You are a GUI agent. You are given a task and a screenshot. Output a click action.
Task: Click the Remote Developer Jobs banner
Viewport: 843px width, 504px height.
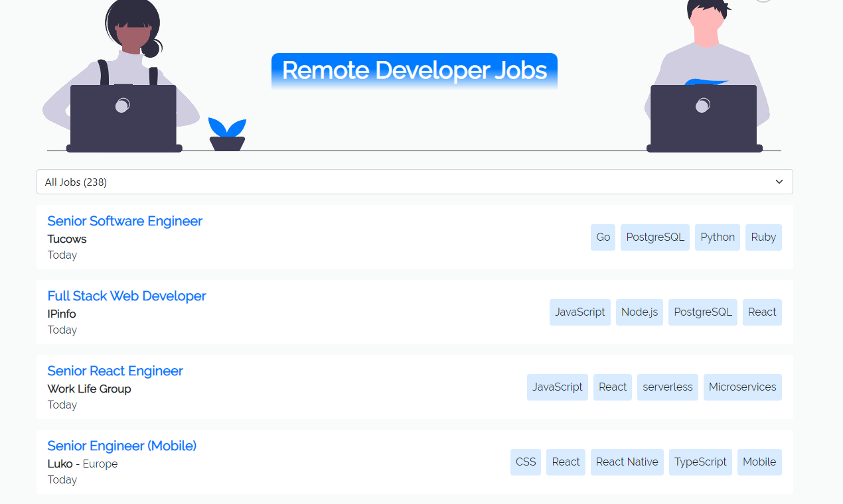click(414, 70)
